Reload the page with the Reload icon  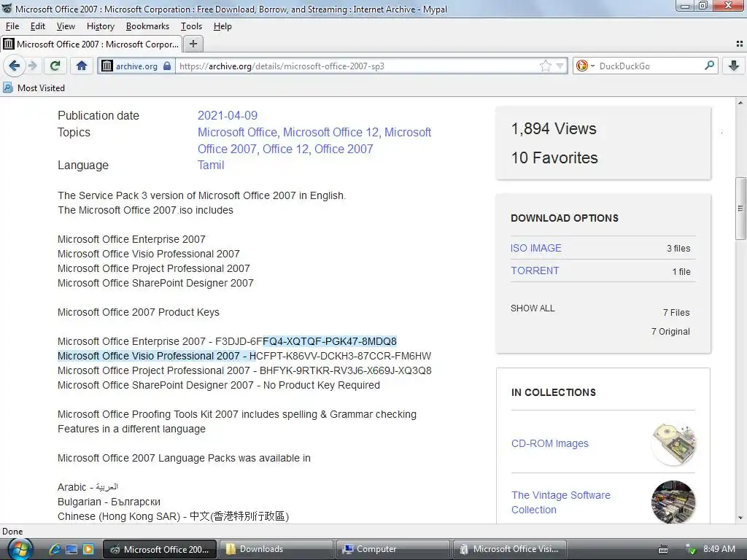point(55,66)
